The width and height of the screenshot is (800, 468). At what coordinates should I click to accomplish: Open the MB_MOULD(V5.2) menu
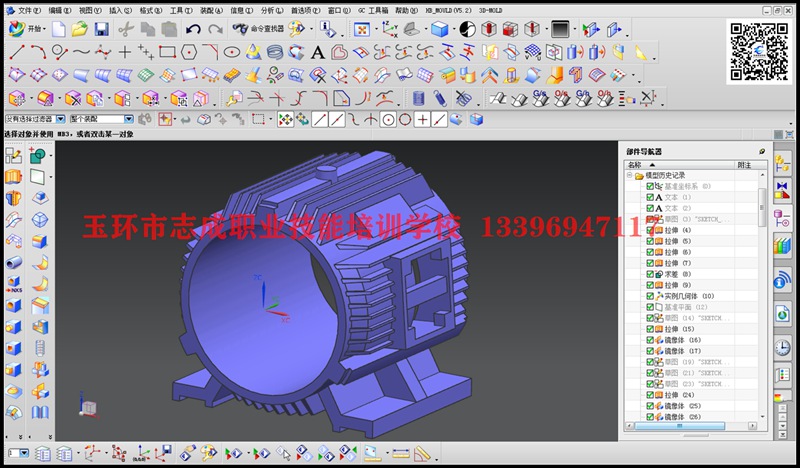(x=448, y=10)
